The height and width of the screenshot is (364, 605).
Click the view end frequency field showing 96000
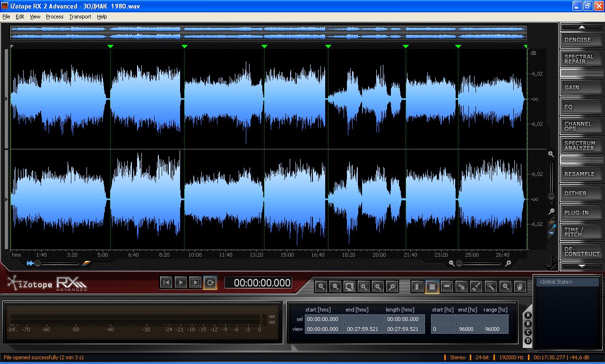point(469,329)
